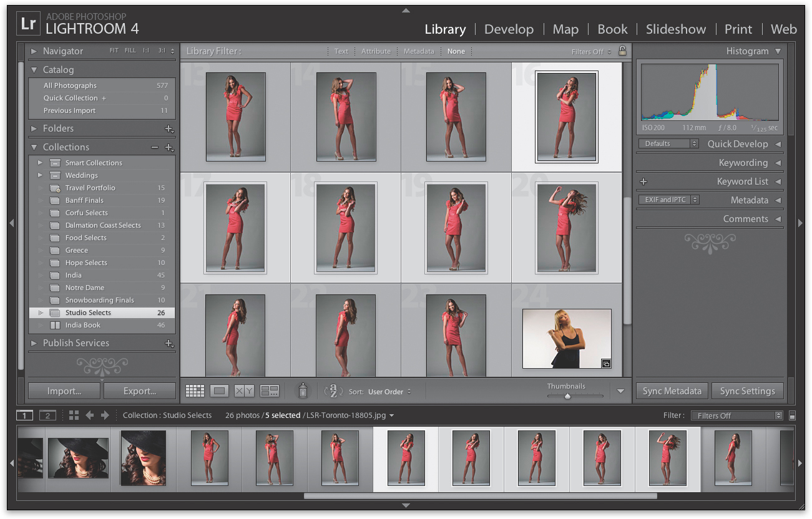Collapse the Catalog panel

point(34,70)
